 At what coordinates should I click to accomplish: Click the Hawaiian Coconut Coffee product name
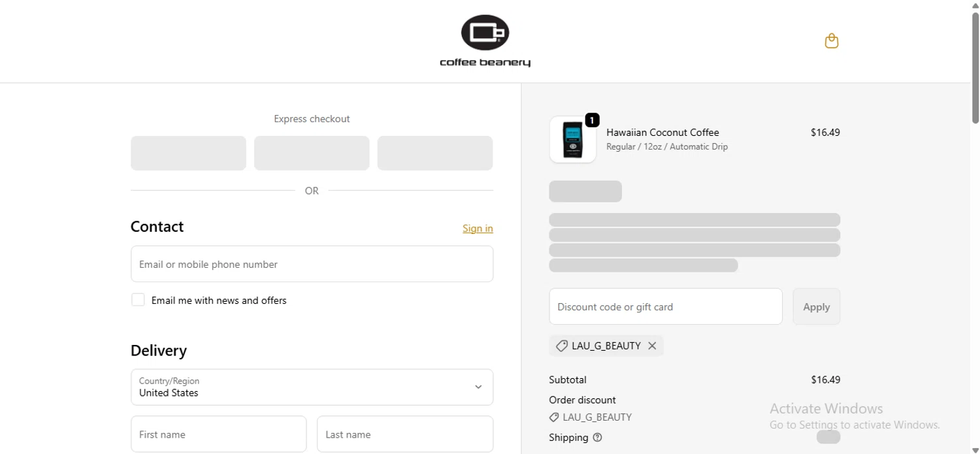coord(662,133)
